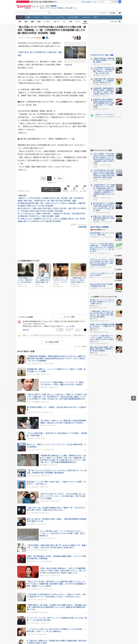138x644 pixels.
Task: Share article on X icon under headline
Action: coord(43,38)
